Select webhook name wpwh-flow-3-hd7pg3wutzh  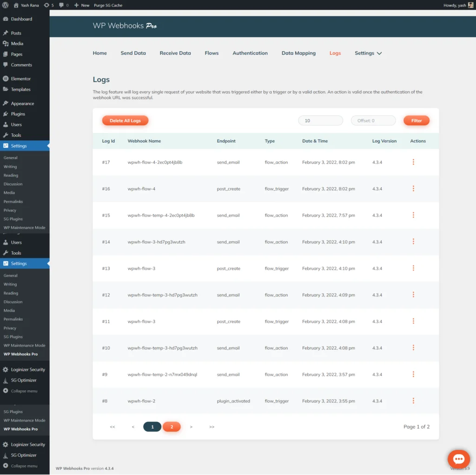coord(156,242)
